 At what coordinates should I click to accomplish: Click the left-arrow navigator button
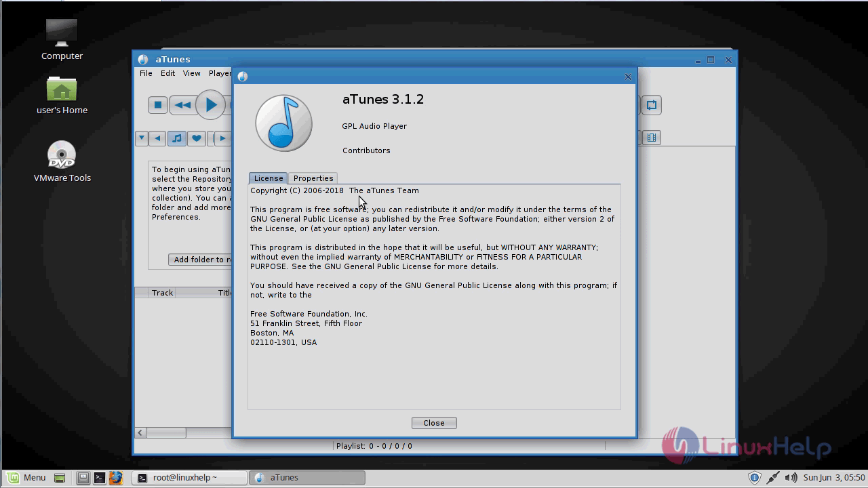point(157,138)
